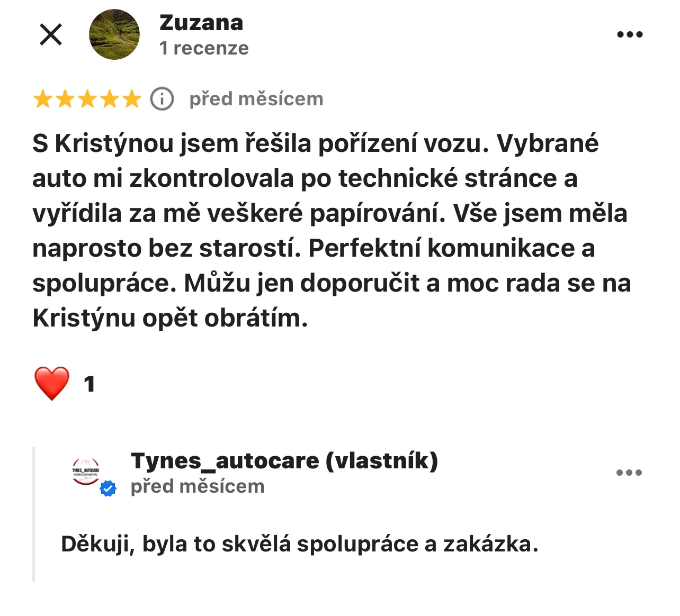This screenshot has height=616, width=680.
Task: Open the Tynes_autocare (vlastník) owner name
Action: pos(284,461)
